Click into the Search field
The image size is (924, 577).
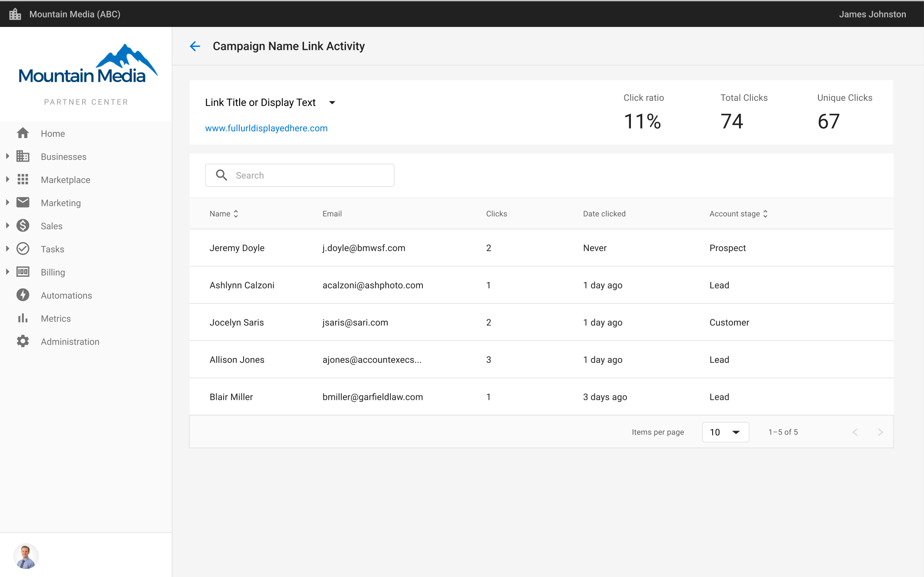tap(300, 175)
